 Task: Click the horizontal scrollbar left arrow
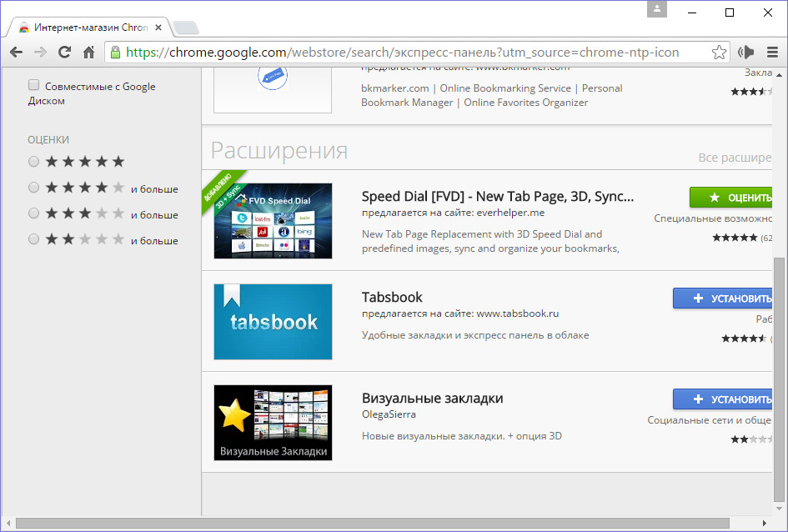tap(8, 524)
